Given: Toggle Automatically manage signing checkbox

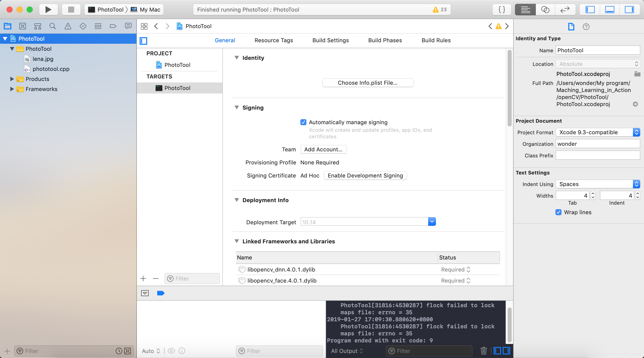Looking at the screenshot, I should click(303, 122).
